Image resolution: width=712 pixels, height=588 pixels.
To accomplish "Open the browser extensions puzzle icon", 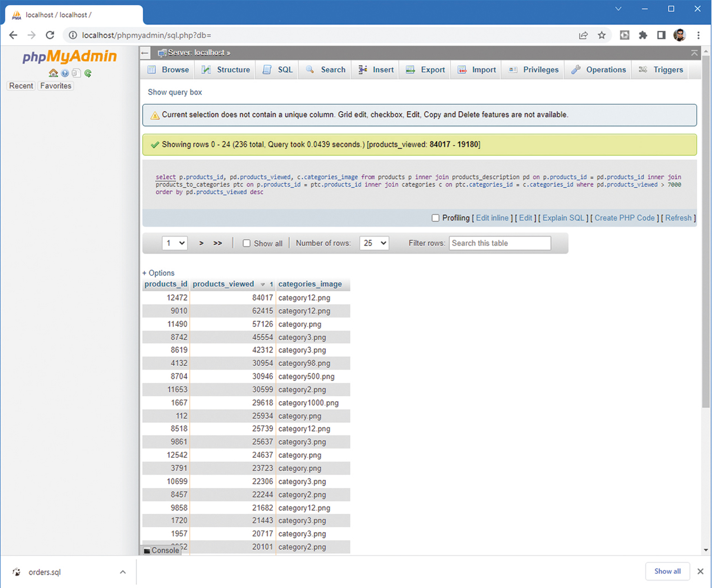I will click(x=643, y=35).
